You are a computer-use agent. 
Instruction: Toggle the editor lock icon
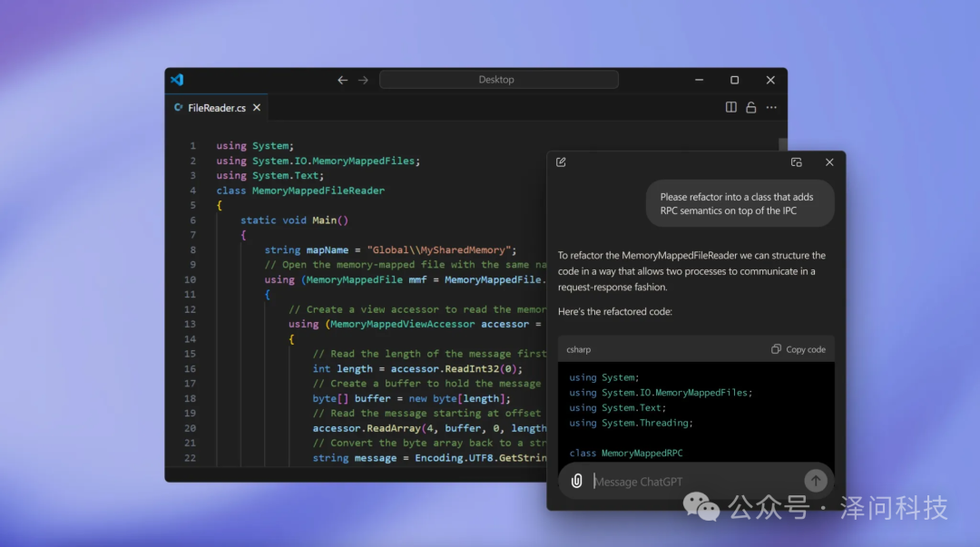[751, 107]
